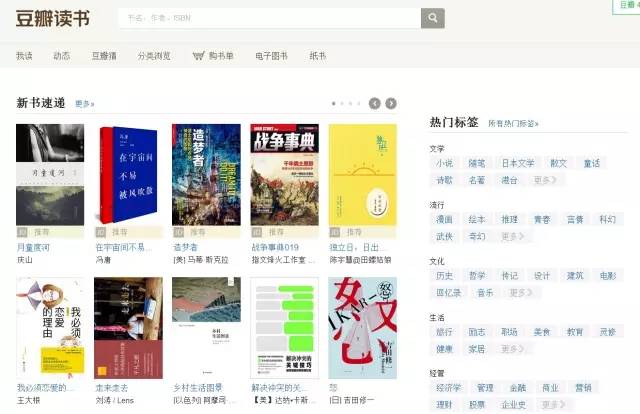This screenshot has width=640, height=414.
Task: Expand 更多 under 生活 tags
Action: coord(513,349)
